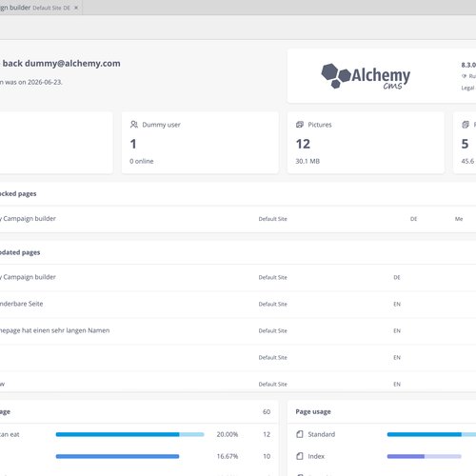Viewport: 476px width, 476px height.
Task: Click the Page usage heading
Action: tap(313, 411)
